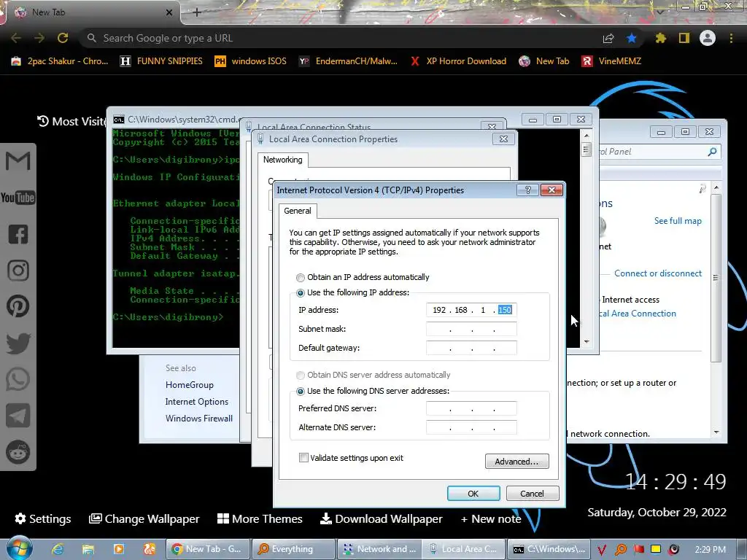Switch to Everything on the taskbar
The height and width of the screenshot is (560, 747).
[293, 549]
